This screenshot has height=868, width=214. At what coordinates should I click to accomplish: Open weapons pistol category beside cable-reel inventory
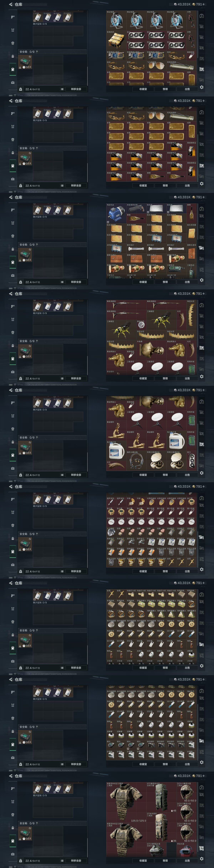click(x=13, y=17)
